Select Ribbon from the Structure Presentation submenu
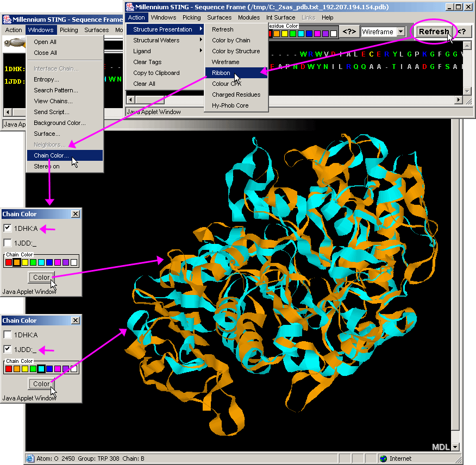This screenshot has width=476, height=465. click(x=236, y=73)
